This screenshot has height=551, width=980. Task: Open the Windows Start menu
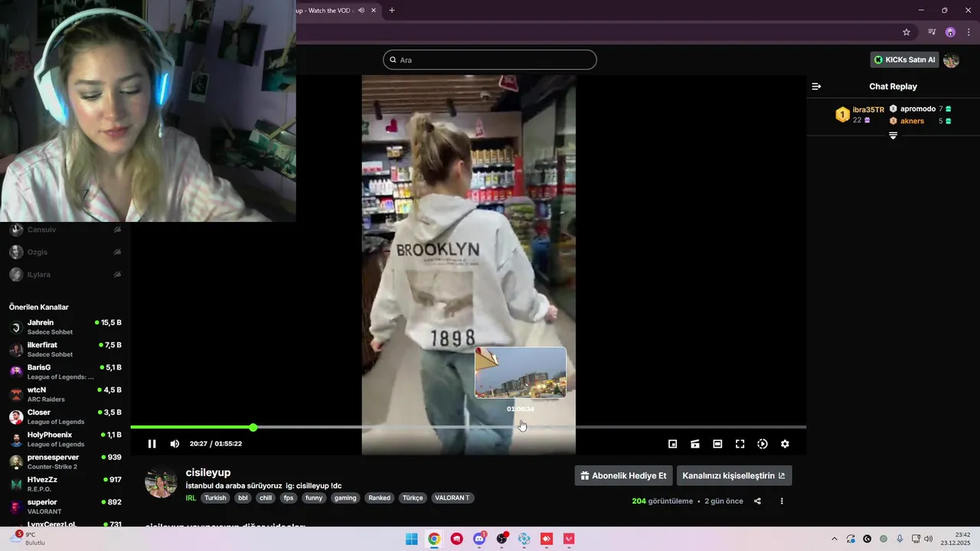[411, 539]
